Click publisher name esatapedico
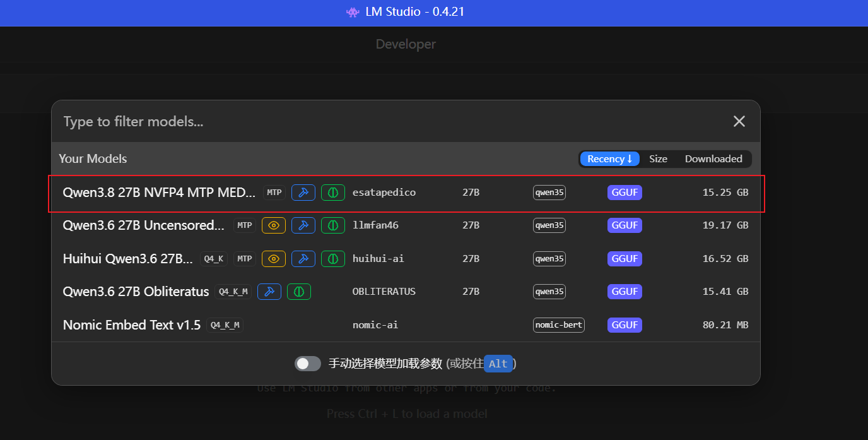Image resolution: width=868 pixels, height=440 pixels. (x=384, y=193)
